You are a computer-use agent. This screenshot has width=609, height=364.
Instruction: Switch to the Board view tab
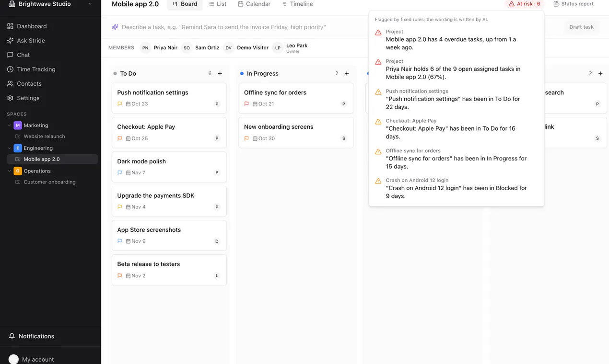click(185, 4)
